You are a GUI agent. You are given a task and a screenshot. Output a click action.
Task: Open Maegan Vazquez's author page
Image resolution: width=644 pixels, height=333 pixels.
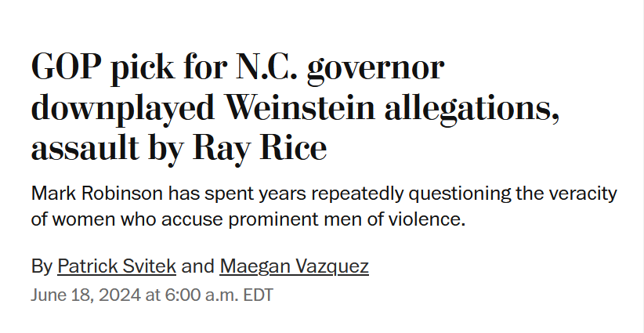(294, 267)
